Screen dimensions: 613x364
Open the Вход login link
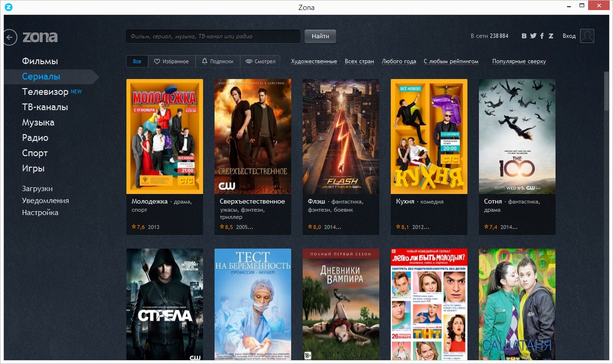pos(569,36)
